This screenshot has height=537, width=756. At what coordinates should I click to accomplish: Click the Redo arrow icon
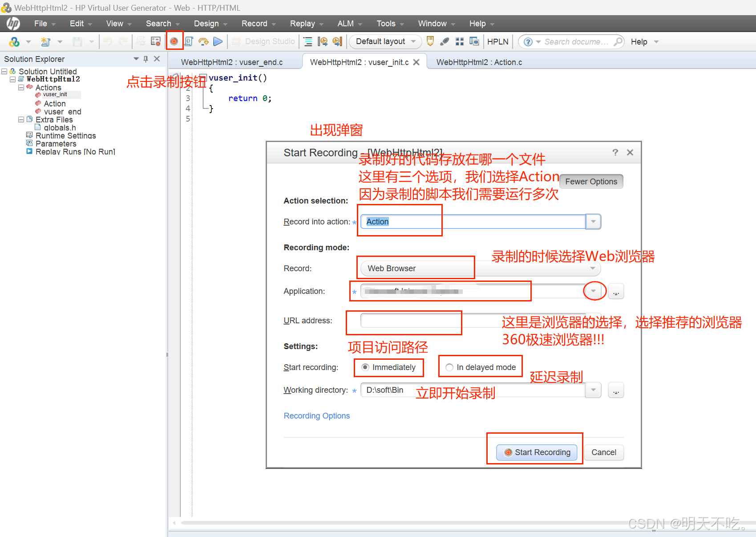tap(123, 41)
